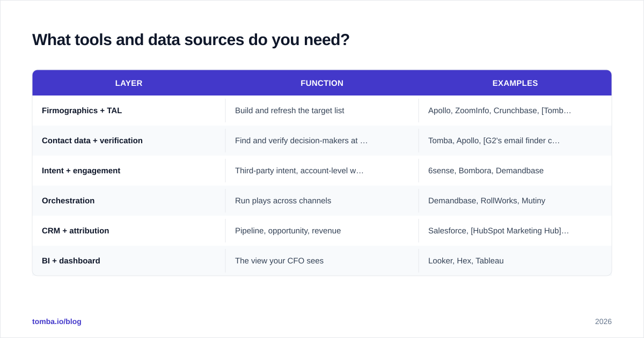The height and width of the screenshot is (338, 644).
Task: Select the LAYER column header
Action: (129, 83)
